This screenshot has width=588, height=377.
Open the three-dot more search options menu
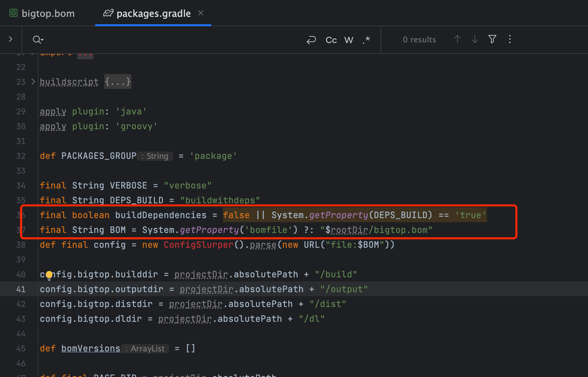click(510, 39)
